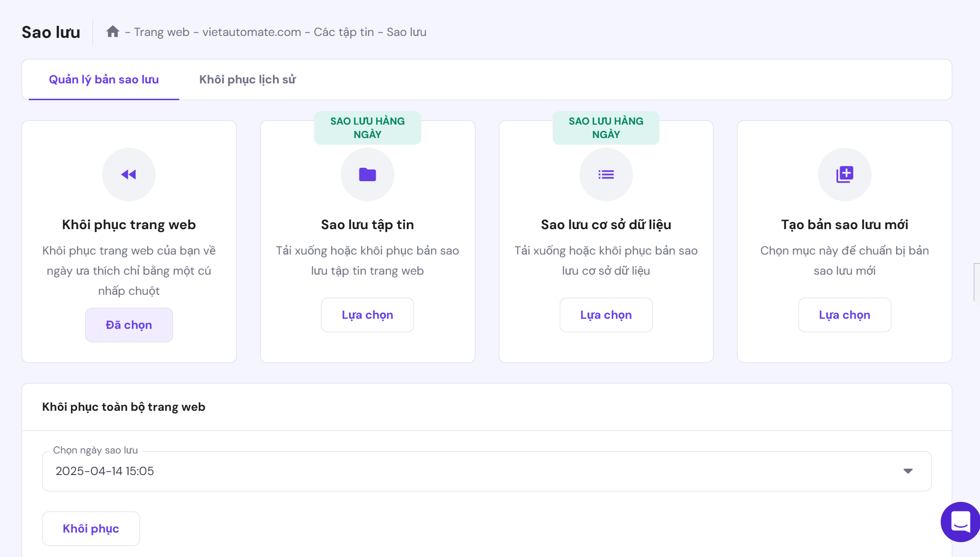
Task: Click Lựa chọn under Sao lưu cơ sở dữ liệu
Action: click(606, 315)
